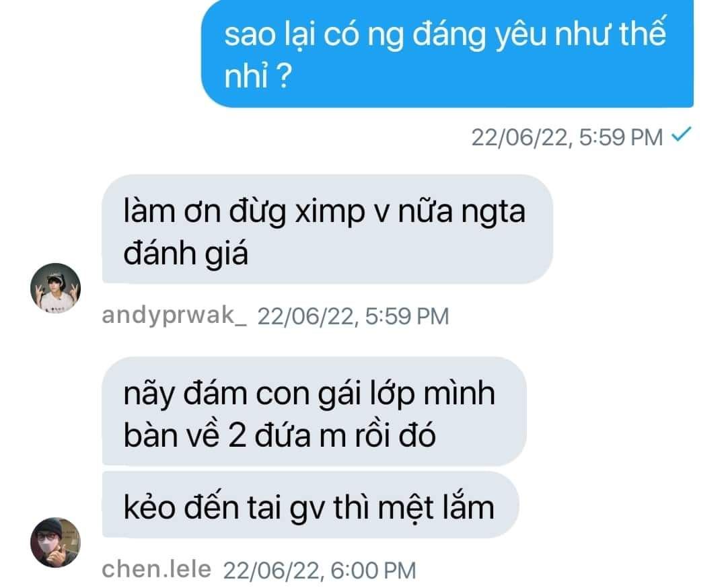Click the andyprwak_ username label

174,316
